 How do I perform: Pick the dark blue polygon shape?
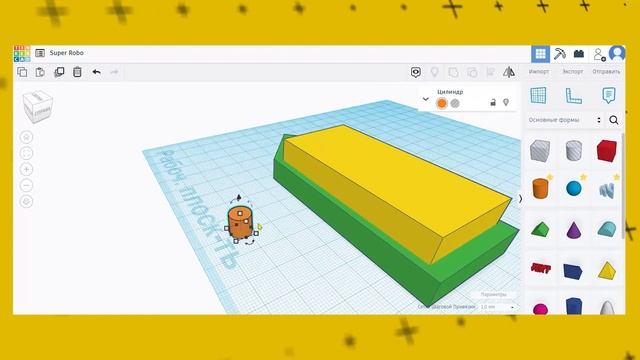pyautogui.click(x=573, y=306)
